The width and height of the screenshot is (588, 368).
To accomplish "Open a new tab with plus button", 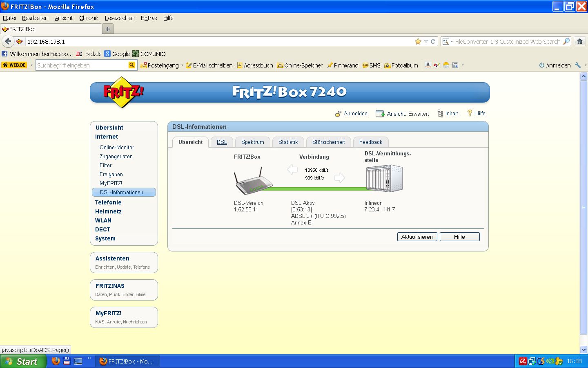I will coord(107,29).
